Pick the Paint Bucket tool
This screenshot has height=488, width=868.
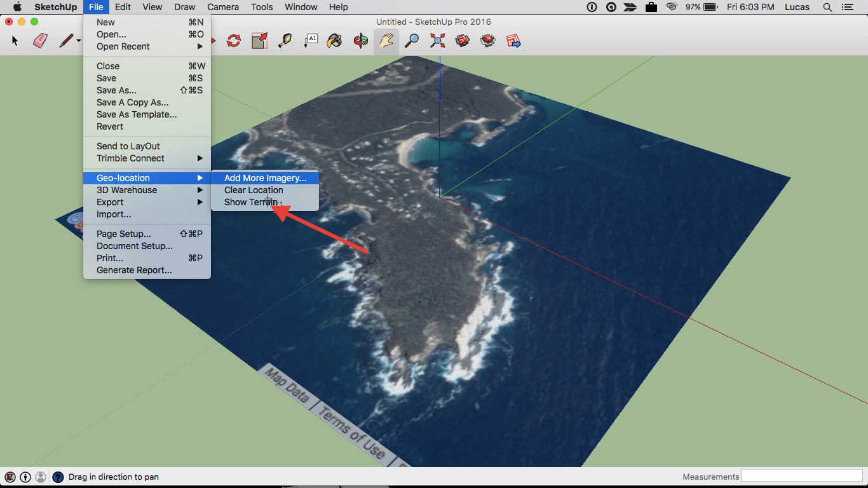click(335, 41)
